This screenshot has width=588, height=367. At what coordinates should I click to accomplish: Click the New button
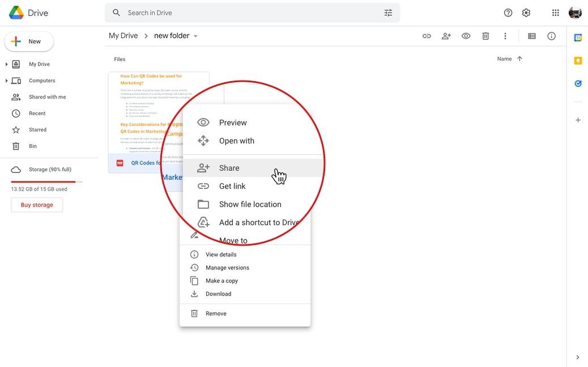(x=29, y=41)
